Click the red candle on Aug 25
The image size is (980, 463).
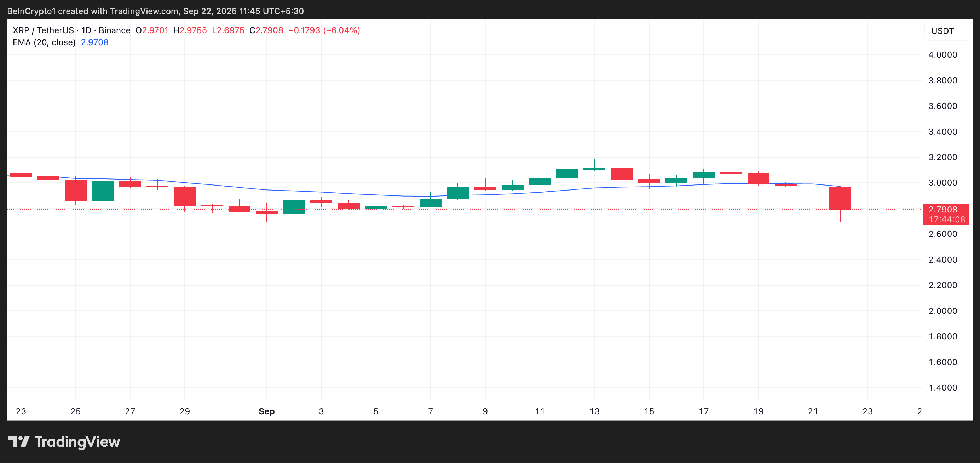point(75,190)
